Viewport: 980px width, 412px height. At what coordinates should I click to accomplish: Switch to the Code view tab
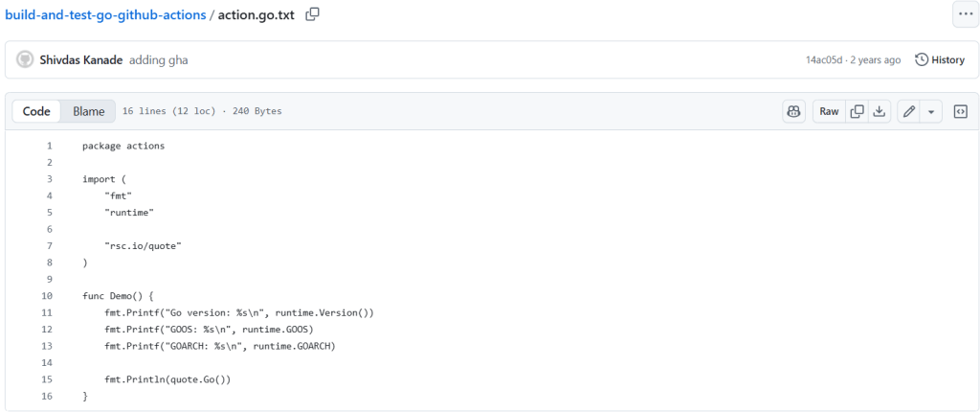coord(36,111)
